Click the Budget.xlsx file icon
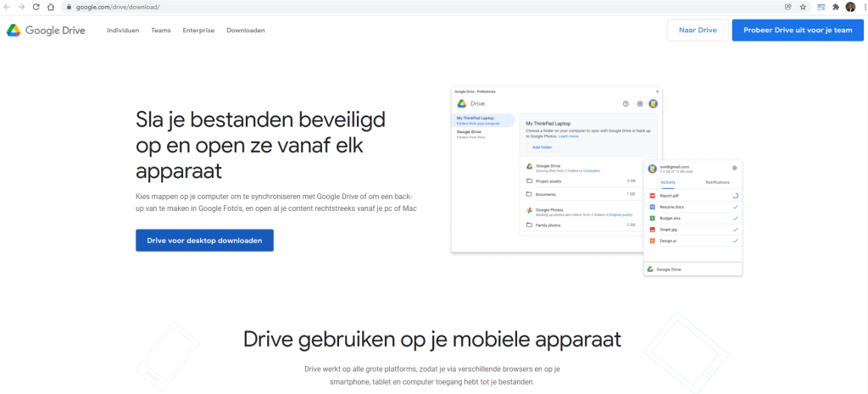 (x=652, y=218)
